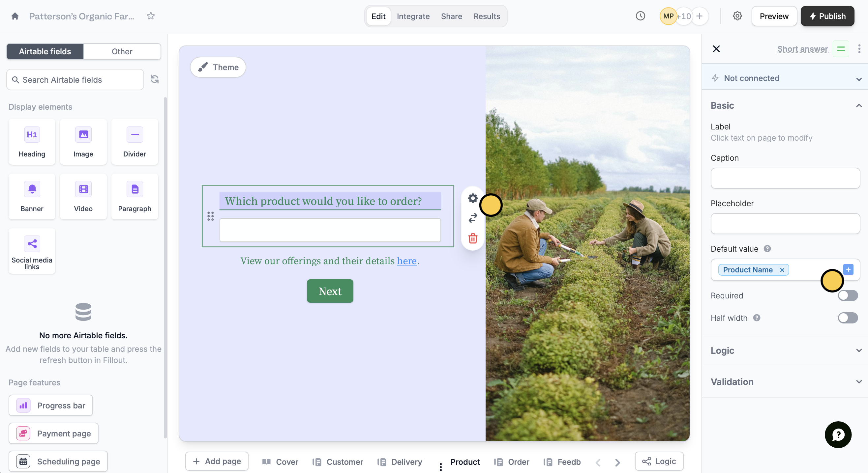Expand the Logic section
The height and width of the screenshot is (473, 868).
(785, 350)
